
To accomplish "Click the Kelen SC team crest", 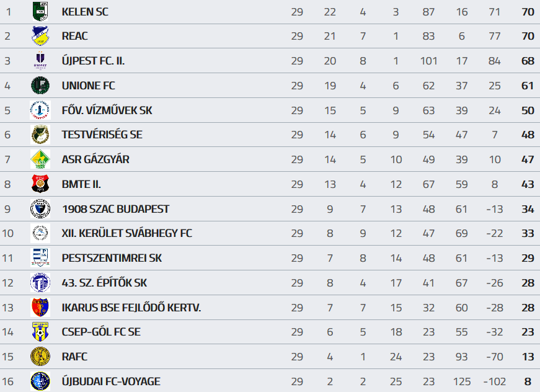I will (40, 11).
